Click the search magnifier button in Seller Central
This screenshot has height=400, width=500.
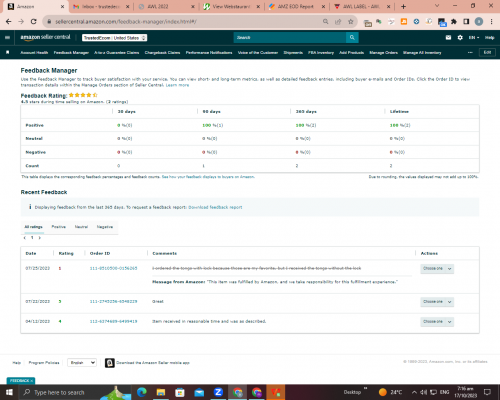tap(352, 38)
